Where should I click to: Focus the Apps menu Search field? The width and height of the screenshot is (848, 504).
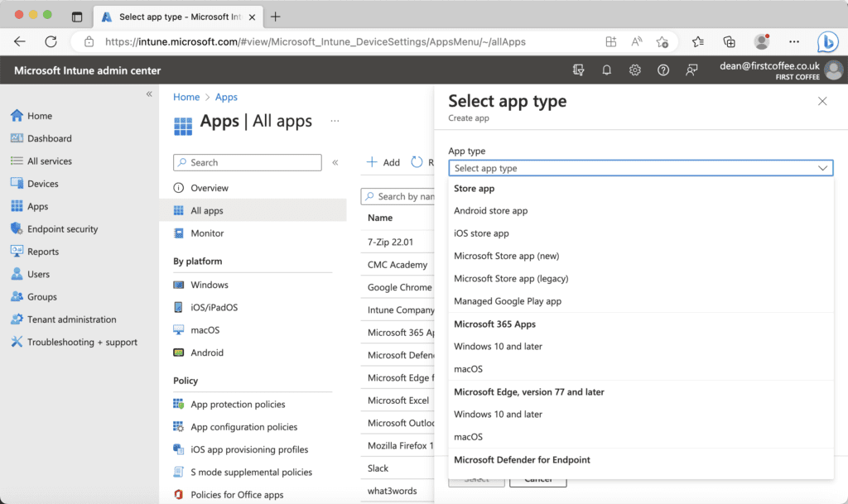(x=247, y=162)
